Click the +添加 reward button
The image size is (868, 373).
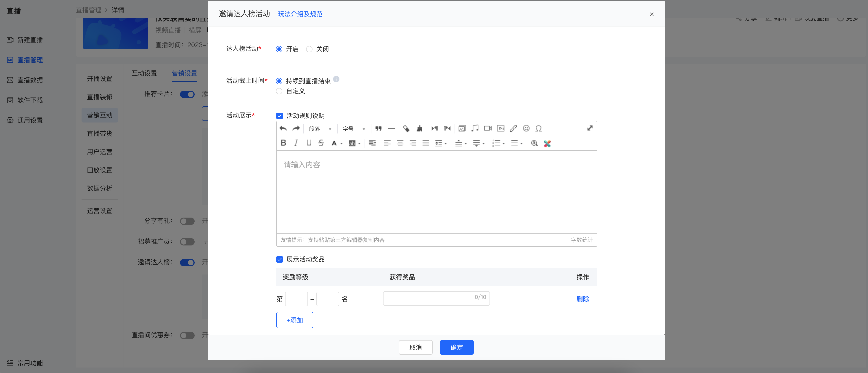[x=294, y=320]
